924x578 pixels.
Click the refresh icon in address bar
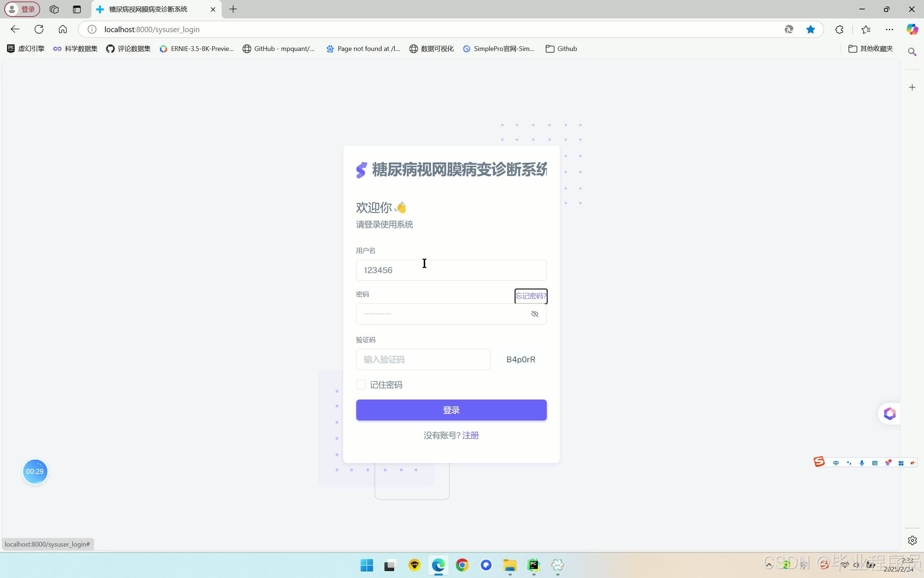tap(789, 29)
